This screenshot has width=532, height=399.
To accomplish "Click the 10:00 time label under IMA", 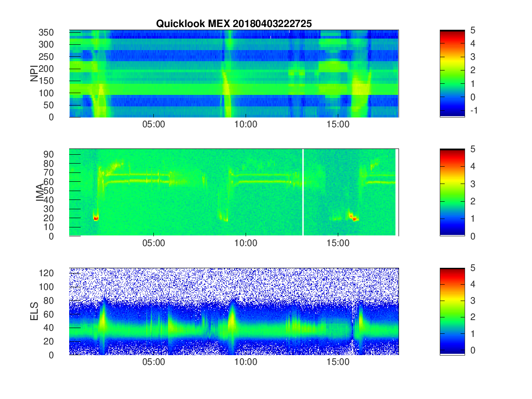I will 246,243.
